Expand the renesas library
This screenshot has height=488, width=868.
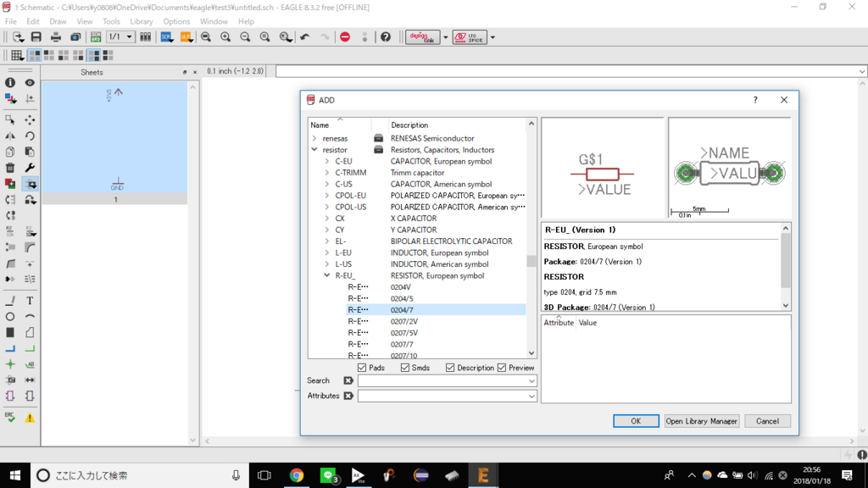point(314,138)
